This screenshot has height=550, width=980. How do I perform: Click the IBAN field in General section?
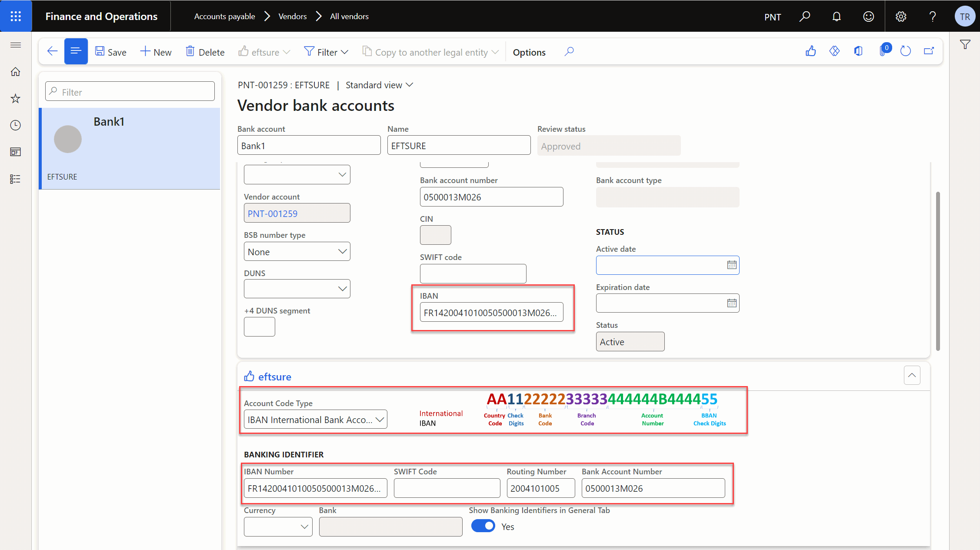pyautogui.click(x=492, y=312)
